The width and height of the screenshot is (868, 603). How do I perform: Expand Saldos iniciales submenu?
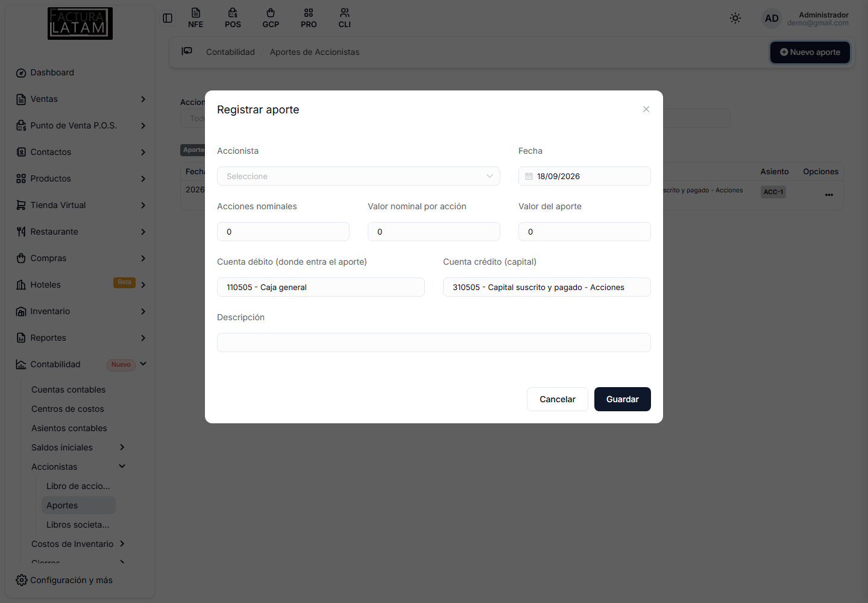(x=78, y=447)
